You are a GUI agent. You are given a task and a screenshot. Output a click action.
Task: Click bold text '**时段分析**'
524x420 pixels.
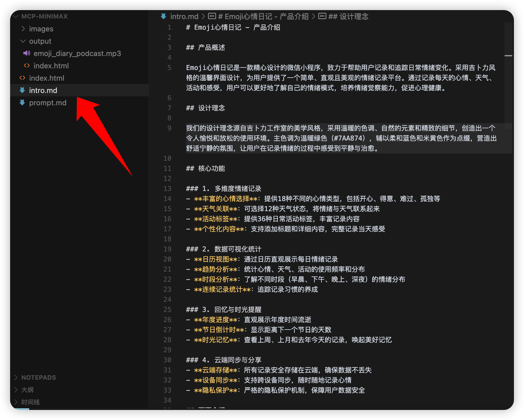click(x=215, y=279)
